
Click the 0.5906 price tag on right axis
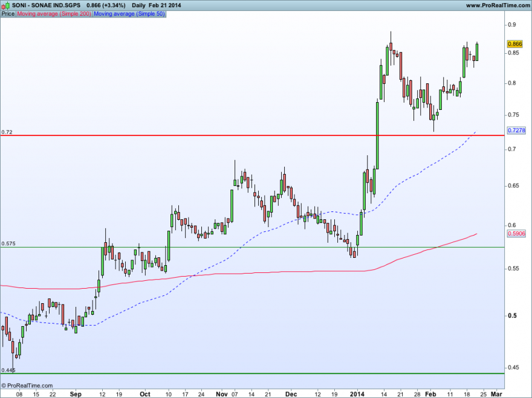517,233
